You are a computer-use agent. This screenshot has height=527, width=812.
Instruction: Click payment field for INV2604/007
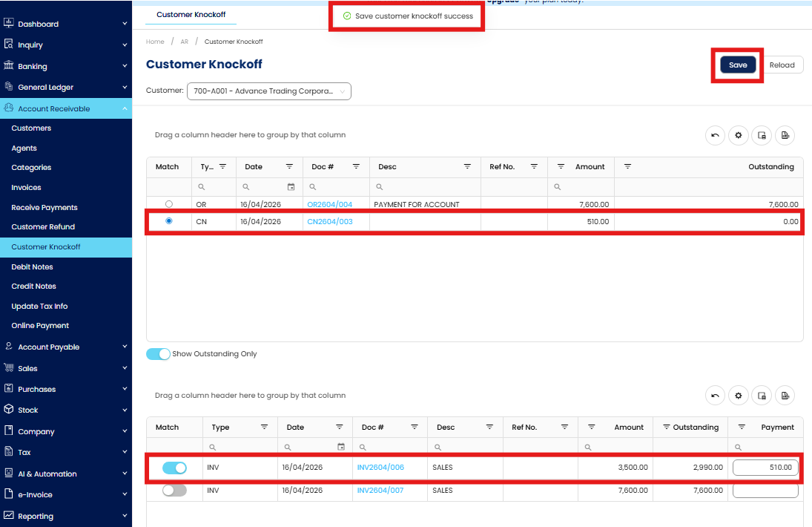(765, 491)
